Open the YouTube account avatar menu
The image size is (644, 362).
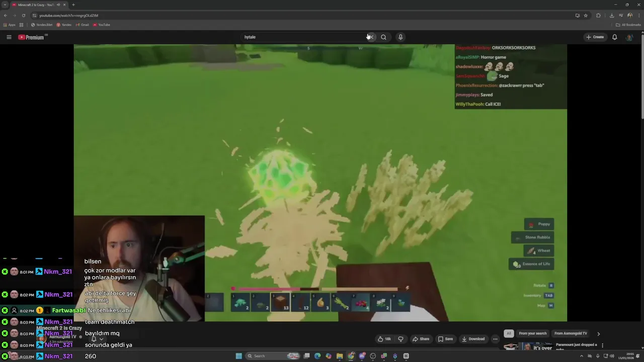tap(629, 37)
